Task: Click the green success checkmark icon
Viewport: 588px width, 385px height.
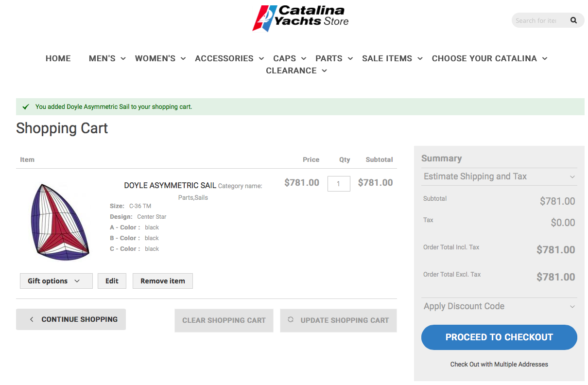Action: click(x=26, y=106)
